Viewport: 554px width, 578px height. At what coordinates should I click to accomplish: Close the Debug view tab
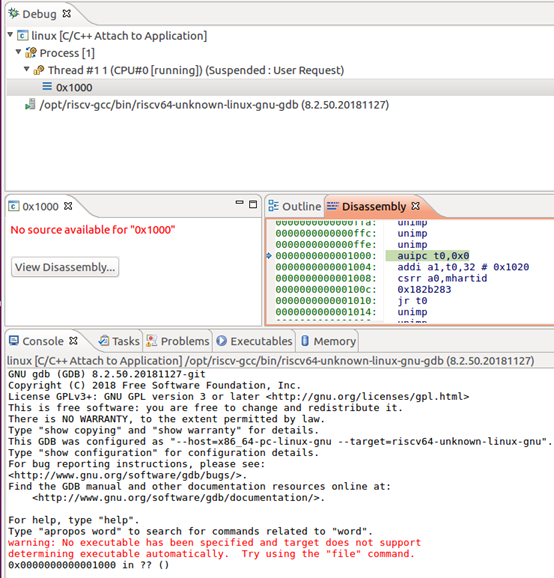66,14
